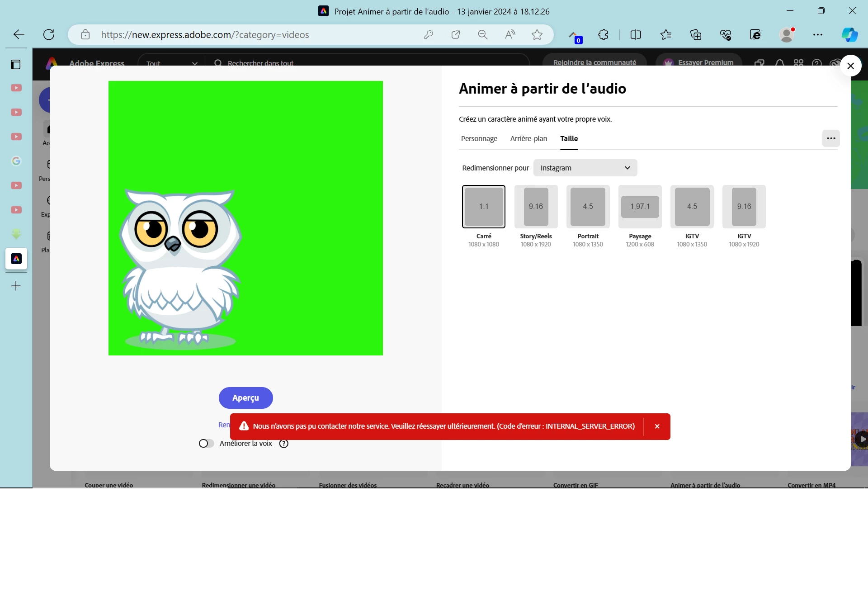Click the browser refresh icon
Image resolution: width=868 pixels, height=596 pixels.
(x=49, y=35)
